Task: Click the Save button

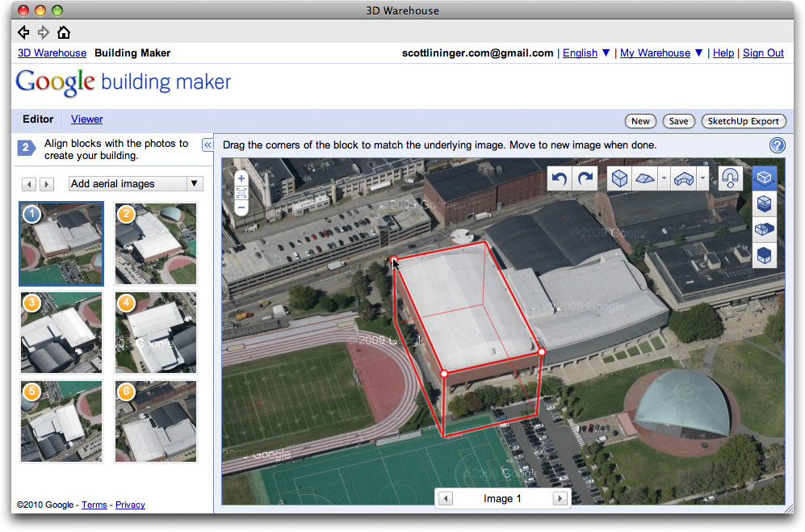Action: 679,121
